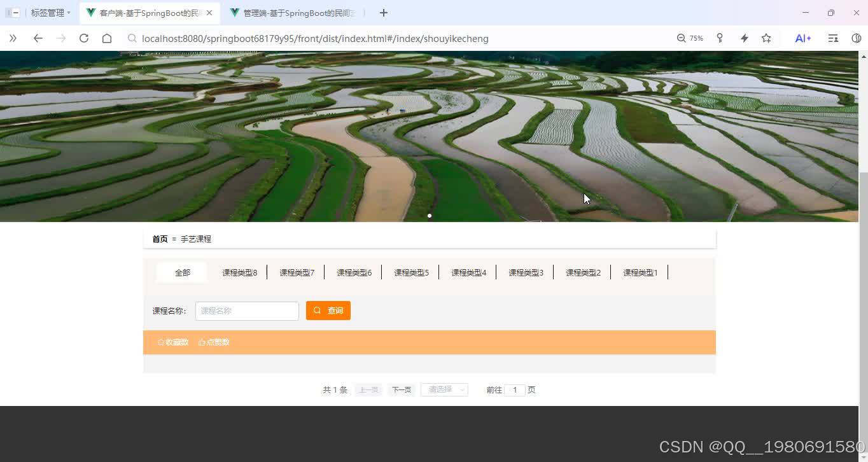
Task: Switch to the 管理端 browser tab
Action: coord(293,13)
